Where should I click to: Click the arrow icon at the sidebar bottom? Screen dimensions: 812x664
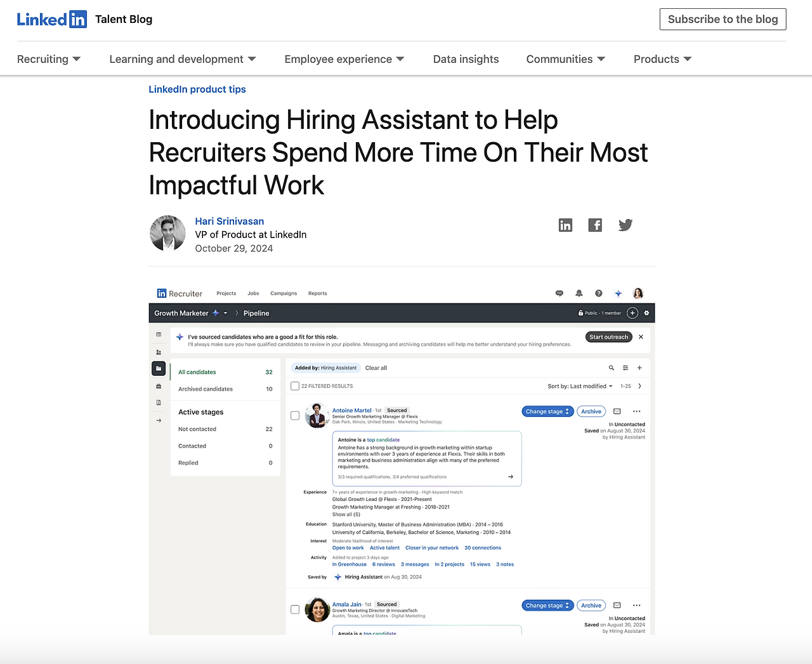(159, 420)
